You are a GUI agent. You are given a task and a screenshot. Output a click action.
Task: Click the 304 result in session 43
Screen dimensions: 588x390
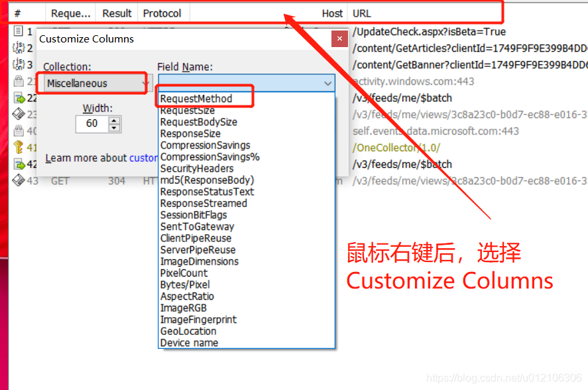117,181
